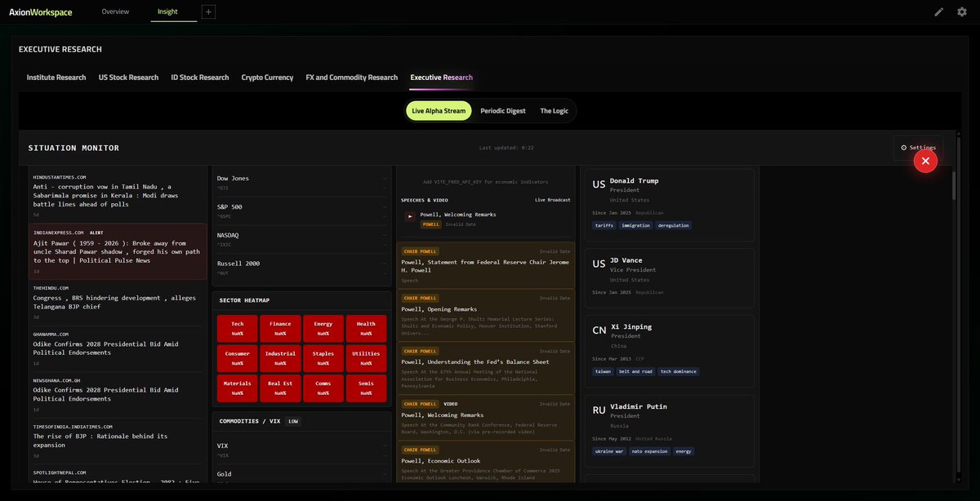Viewport: 980px width, 501px height.
Task: Open the ghanamma.com Odike article
Action: coord(116,348)
